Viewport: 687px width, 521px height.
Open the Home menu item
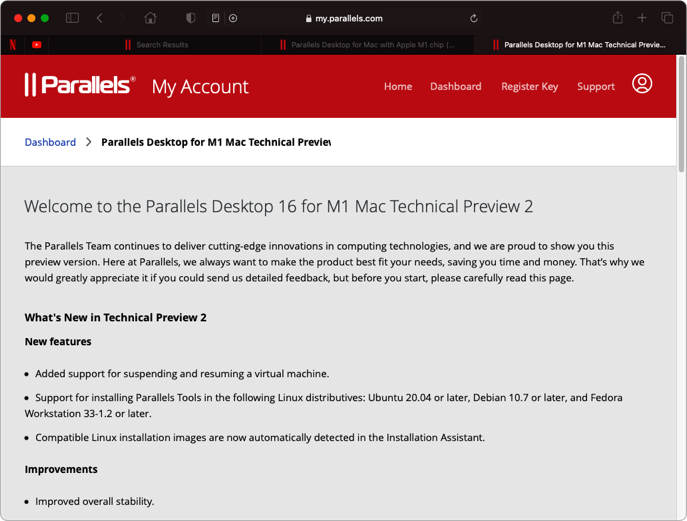tap(398, 86)
